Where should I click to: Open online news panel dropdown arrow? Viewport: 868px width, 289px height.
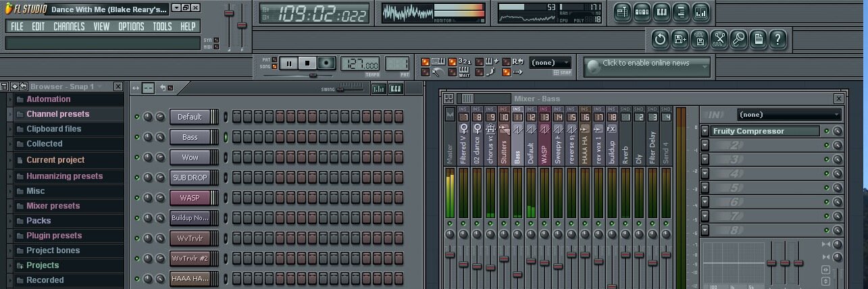(705, 66)
